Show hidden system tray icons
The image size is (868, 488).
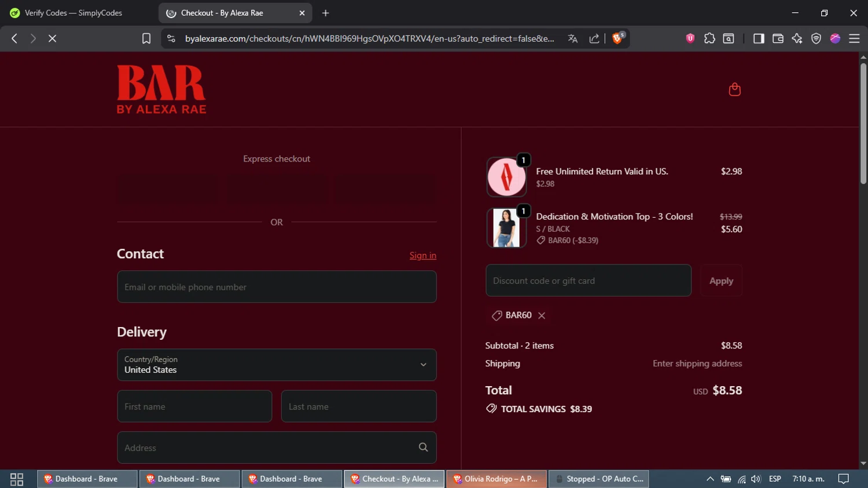[x=710, y=479]
